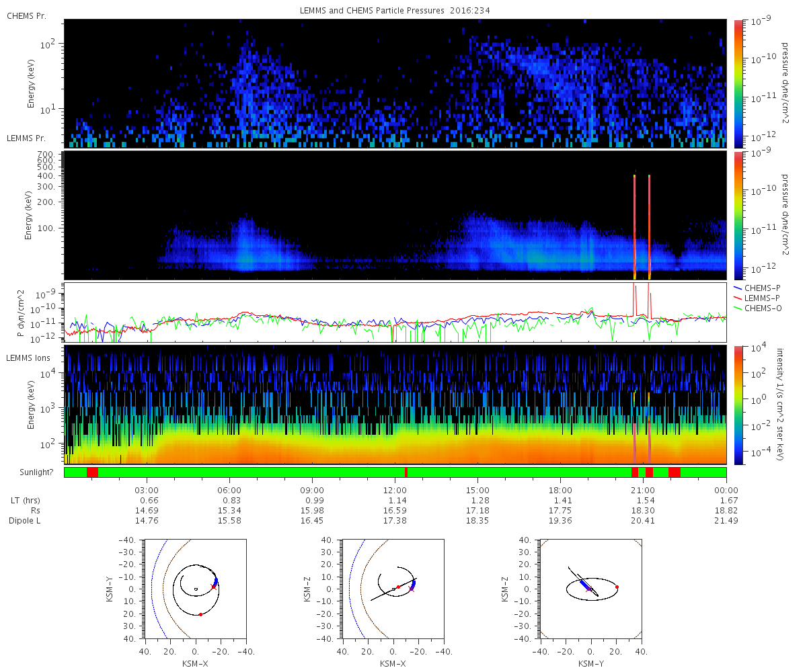The width and height of the screenshot is (807, 672).
Task: Click the KSM-X vs KSM-Z orbit plot
Action: pyautogui.click(x=393, y=589)
